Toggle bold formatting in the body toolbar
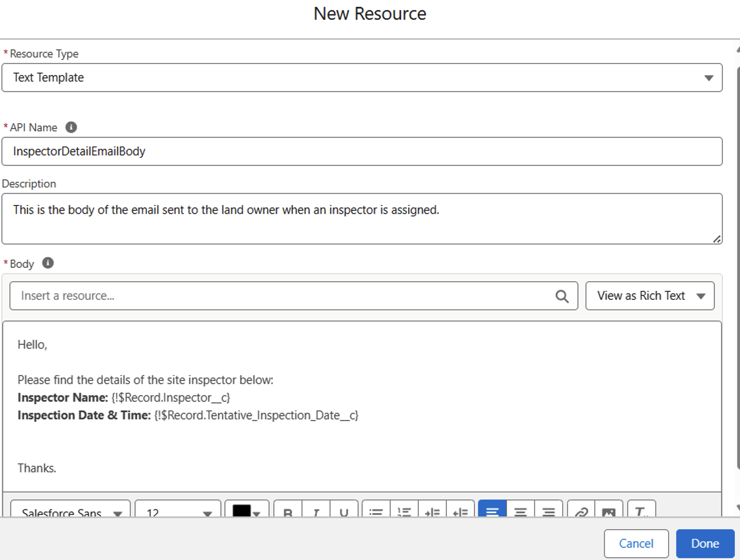Screen dimensions: 740x560 (287, 513)
